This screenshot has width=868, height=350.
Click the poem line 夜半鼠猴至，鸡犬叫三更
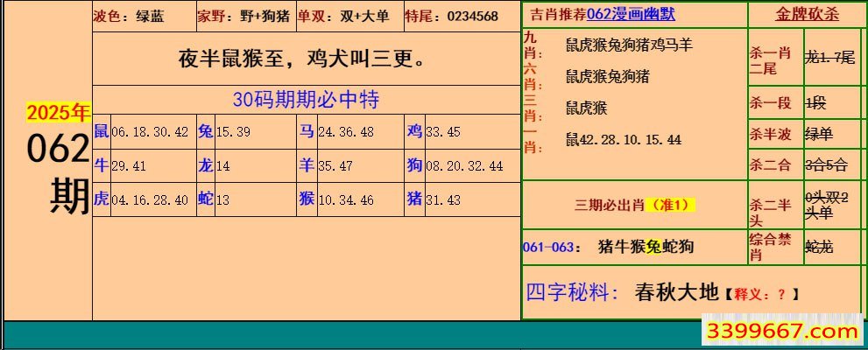point(303,59)
